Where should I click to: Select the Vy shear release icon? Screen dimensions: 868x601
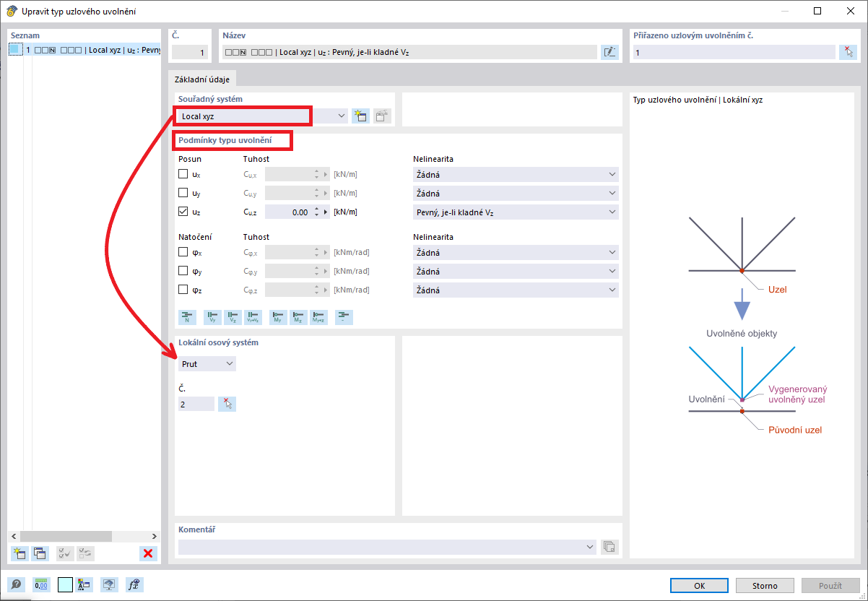pos(212,316)
